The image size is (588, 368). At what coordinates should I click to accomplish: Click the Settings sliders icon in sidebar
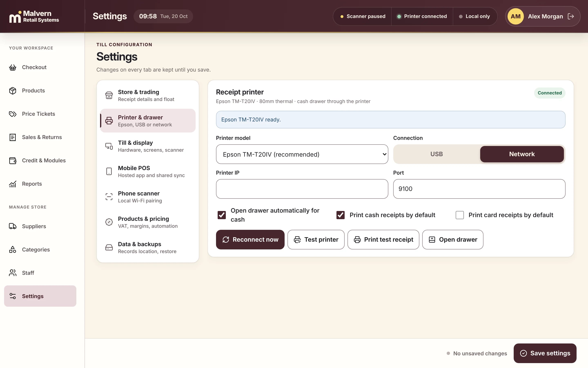(13, 296)
